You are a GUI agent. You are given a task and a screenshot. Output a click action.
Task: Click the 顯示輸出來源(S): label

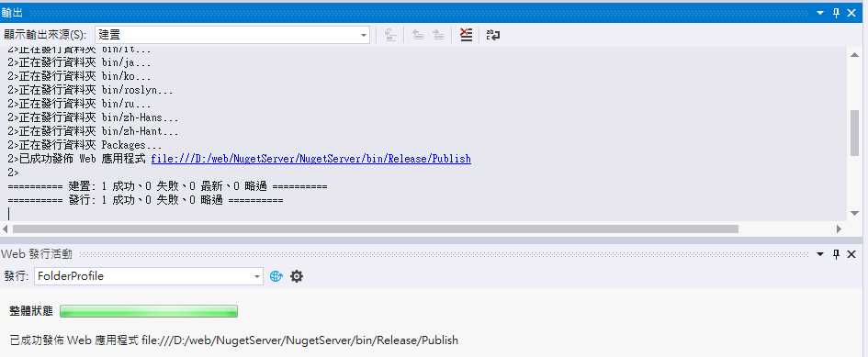coord(45,35)
